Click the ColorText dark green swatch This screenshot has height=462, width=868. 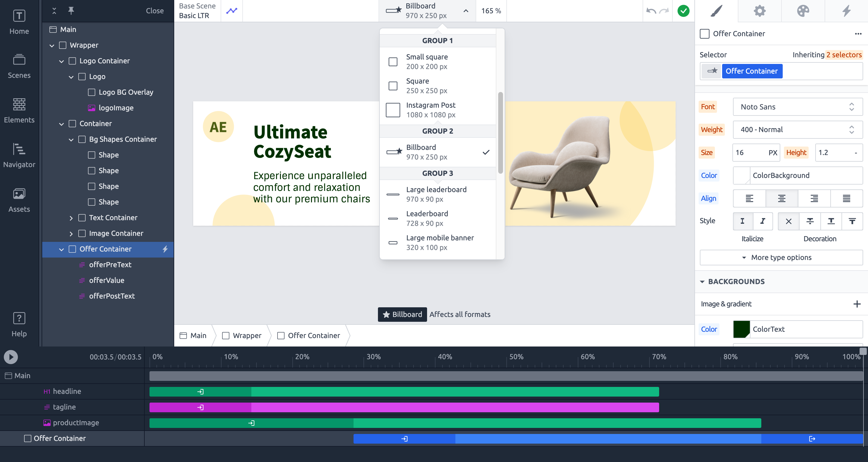tap(741, 329)
